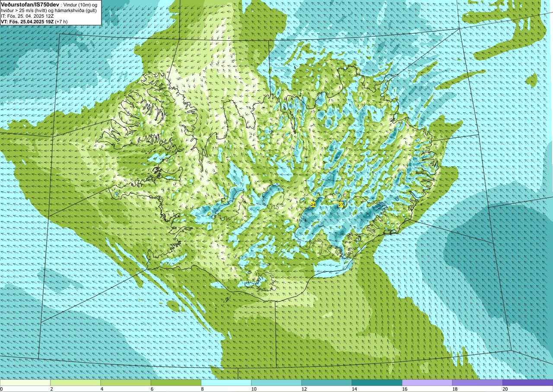Click the yellow gust marker labeled 27

[340, 205]
